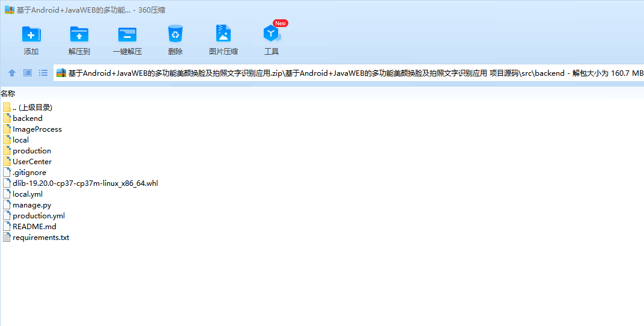Switch to list view mode icon
This screenshot has width=644, height=326.
pos(43,73)
